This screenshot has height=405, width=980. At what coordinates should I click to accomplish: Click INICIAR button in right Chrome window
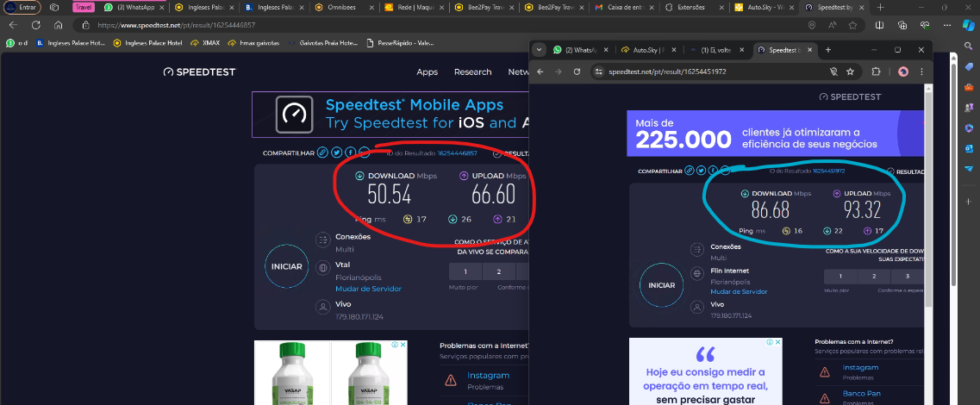(661, 285)
